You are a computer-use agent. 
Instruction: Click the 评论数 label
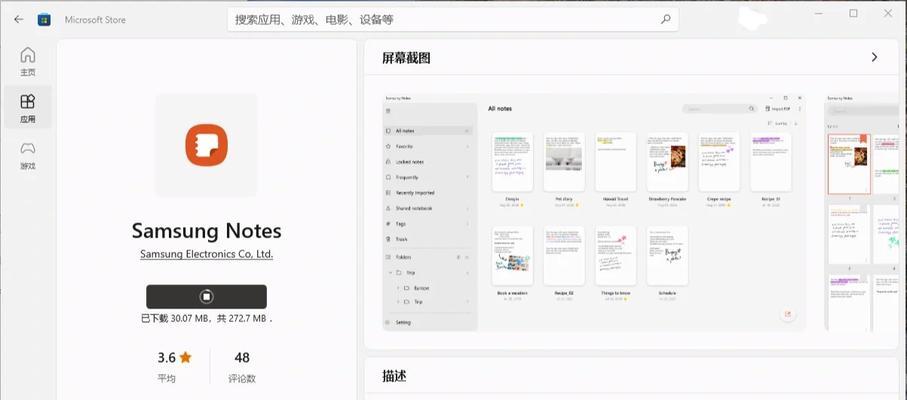(x=242, y=379)
